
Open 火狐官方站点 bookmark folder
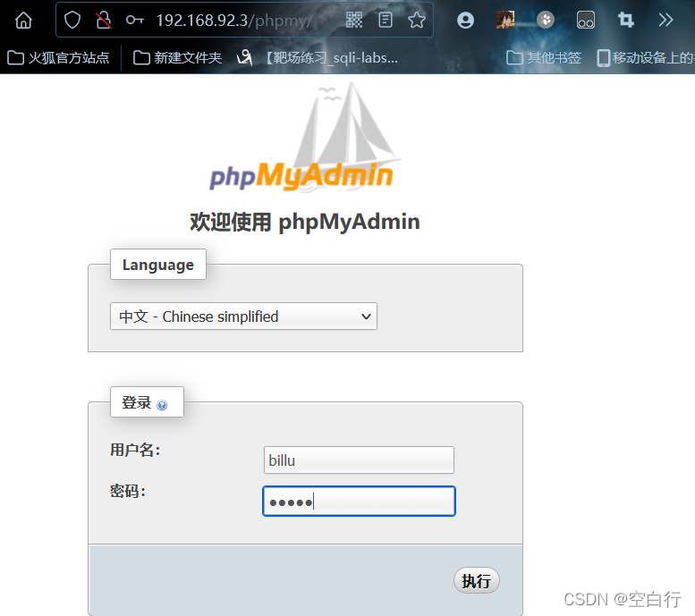[58, 57]
